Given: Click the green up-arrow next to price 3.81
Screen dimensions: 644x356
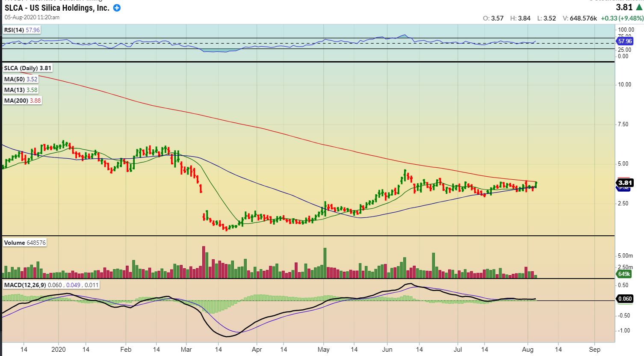Looking at the screenshot, I should (639, 7).
